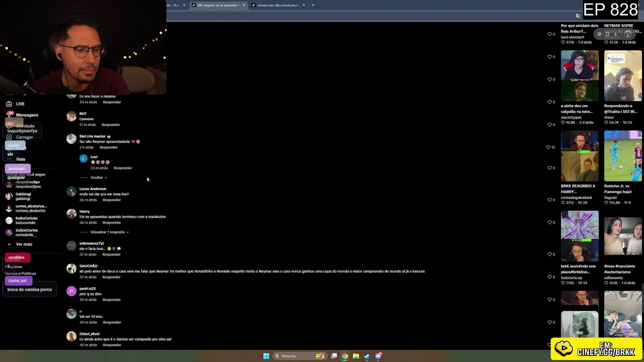Open BH7 commenter profile picture
Screen dimensions: 644x362
click(71, 116)
